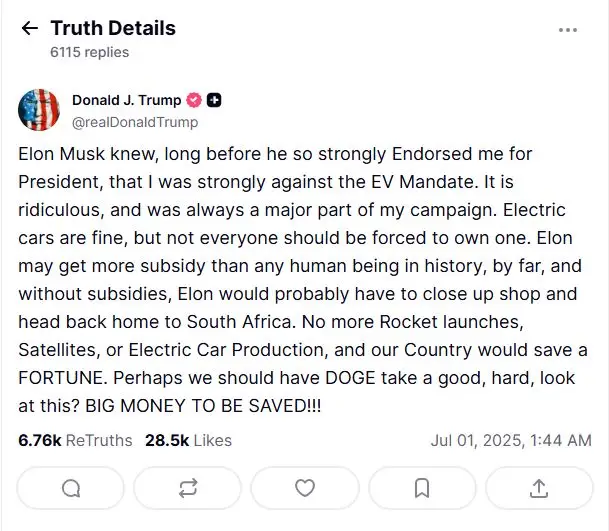609x531 pixels.
Task: Open the three-dot more options menu
Action: 568,30
